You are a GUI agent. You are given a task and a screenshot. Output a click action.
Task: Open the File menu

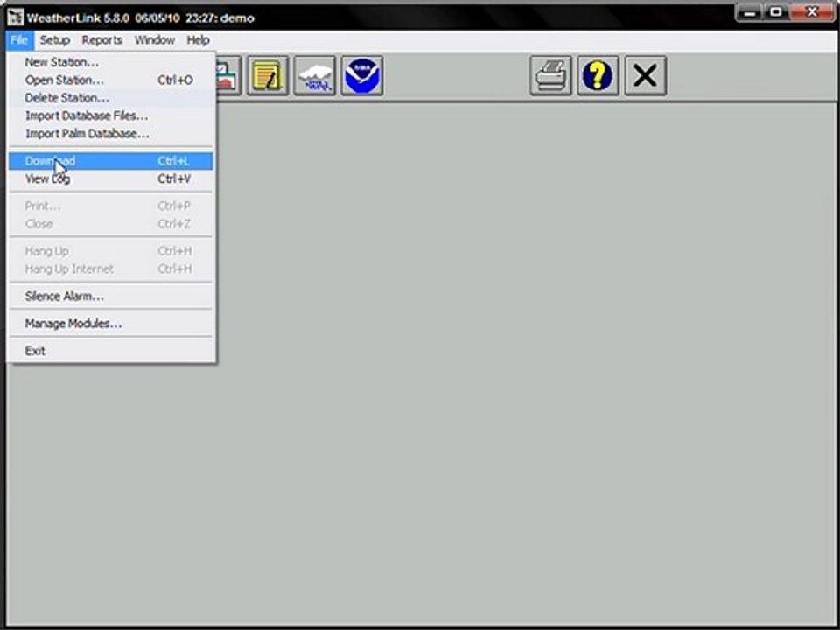click(x=19, y=40)
